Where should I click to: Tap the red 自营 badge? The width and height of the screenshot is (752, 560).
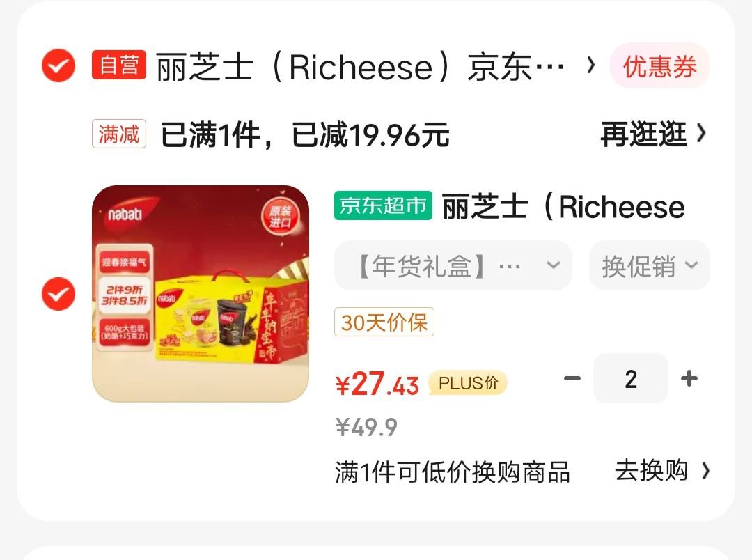[x=119, y=65]
